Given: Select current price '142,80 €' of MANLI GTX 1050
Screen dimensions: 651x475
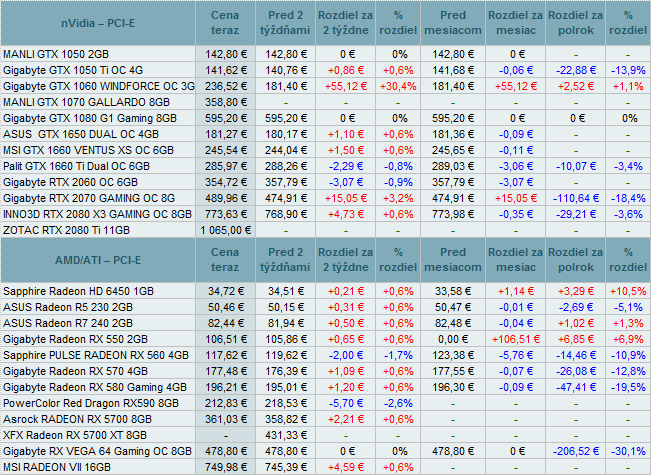Looking at the screenshot, I should (226, 54).
